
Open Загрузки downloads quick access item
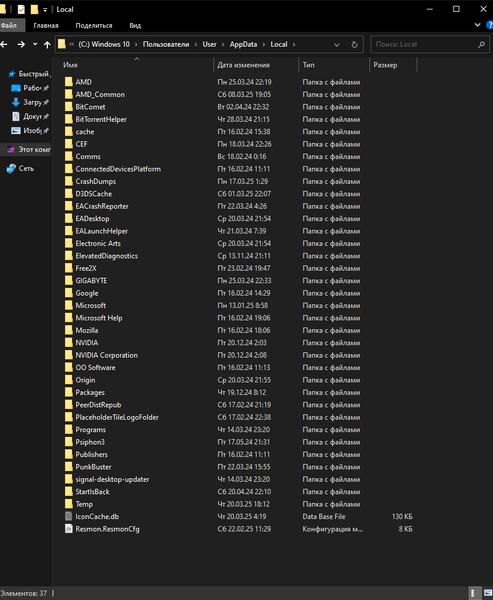pyautogui.click(x=29, y=102)
